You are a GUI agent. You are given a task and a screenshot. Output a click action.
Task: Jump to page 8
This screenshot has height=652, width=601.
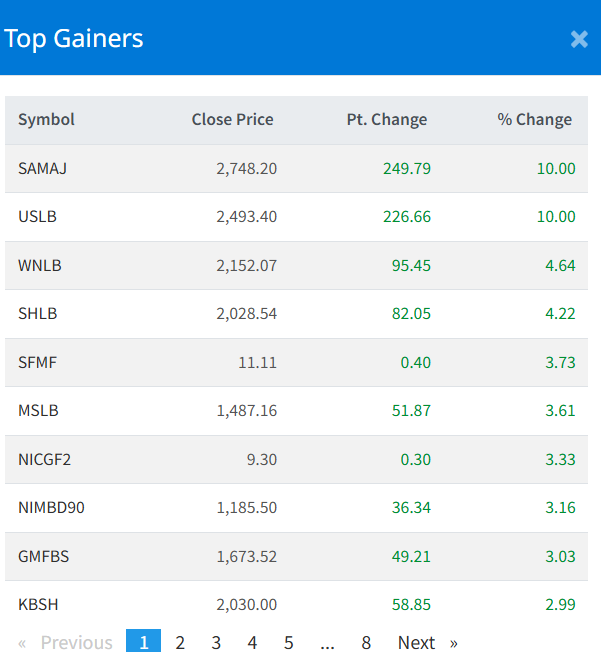coord(366,642)
